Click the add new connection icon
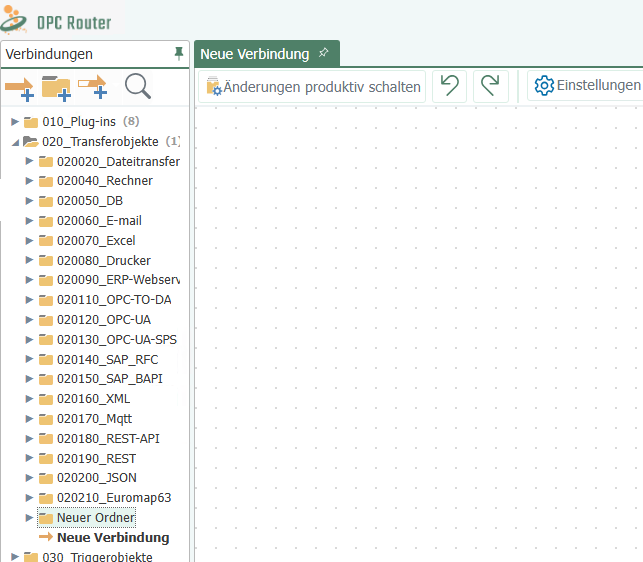This screenshot has width=643, height=562. tap(20, 88)
